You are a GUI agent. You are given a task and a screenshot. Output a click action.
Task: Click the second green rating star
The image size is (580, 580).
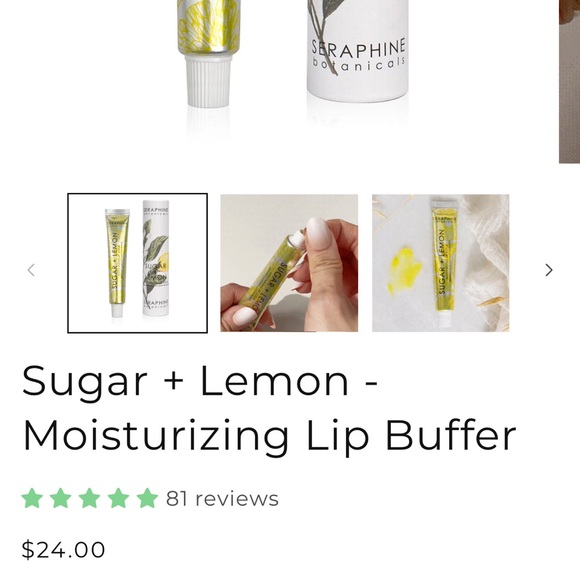tap(61, 498)
